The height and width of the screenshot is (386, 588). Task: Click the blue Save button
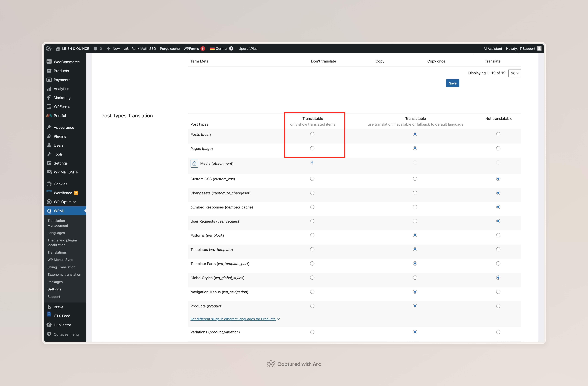(x=453, y=83)
